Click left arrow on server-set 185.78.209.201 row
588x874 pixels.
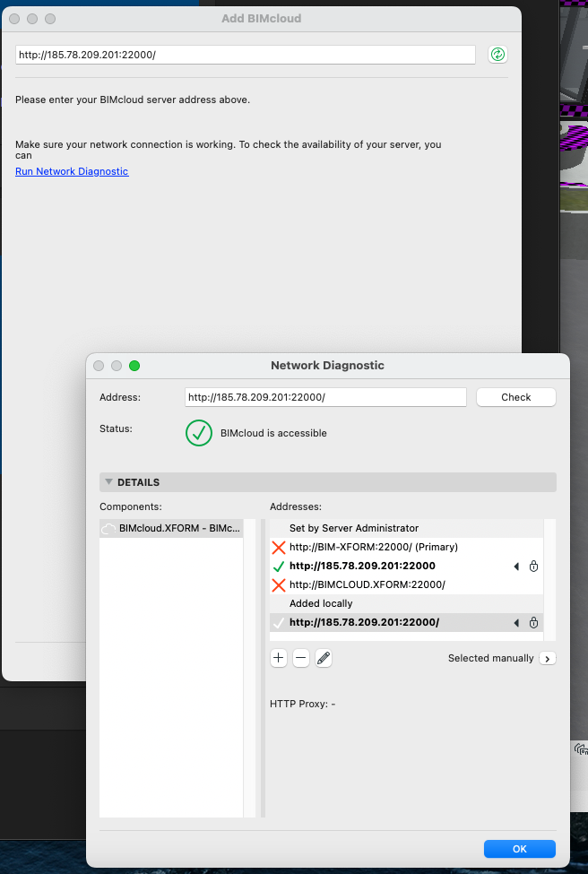pos(516,567)
